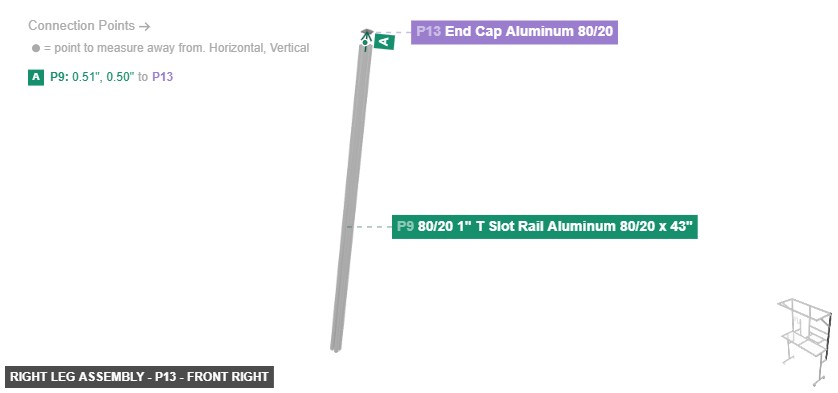
Task: Click the dashed leader line to the P13 label
Action: (392, 33)
